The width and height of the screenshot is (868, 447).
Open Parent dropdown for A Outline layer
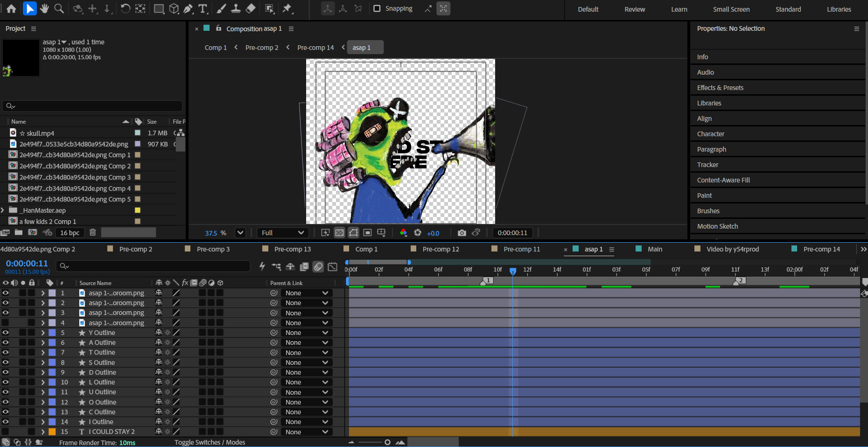tap(307, 342)
